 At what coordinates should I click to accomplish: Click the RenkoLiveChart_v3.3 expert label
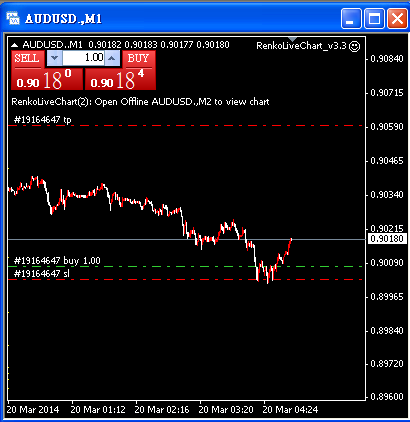(x=301, y=46)
